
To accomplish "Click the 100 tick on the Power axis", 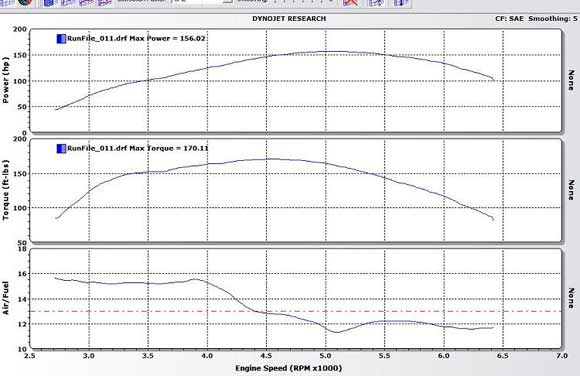I will [x=20, y=81].
